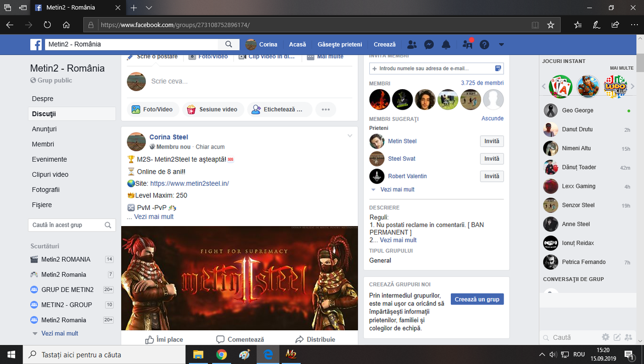Click the invite members email field
Viewport: 644px width, 364px height.
tap(436, 68)
